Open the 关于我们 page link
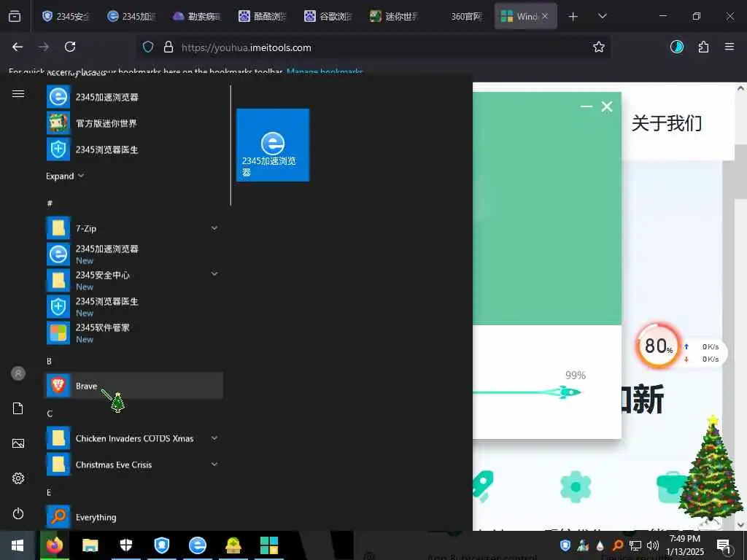Image resolution: width=747 pixels, height=560 pixels. pyautogui.click(x=667, y=123)
